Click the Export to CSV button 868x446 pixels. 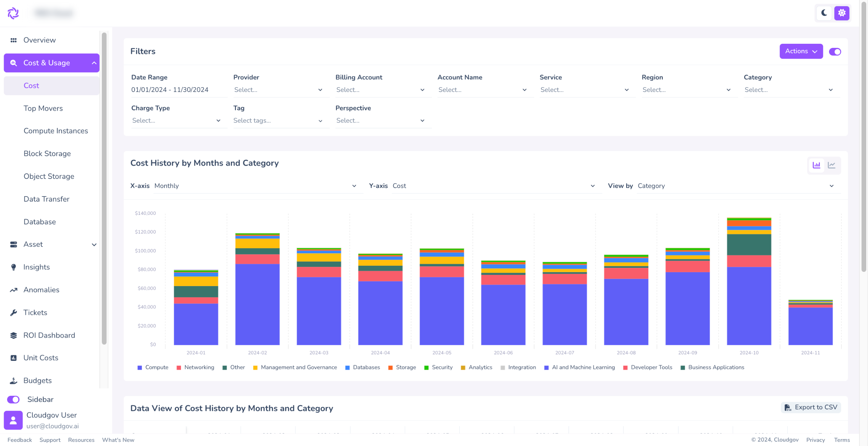point(811,407)
